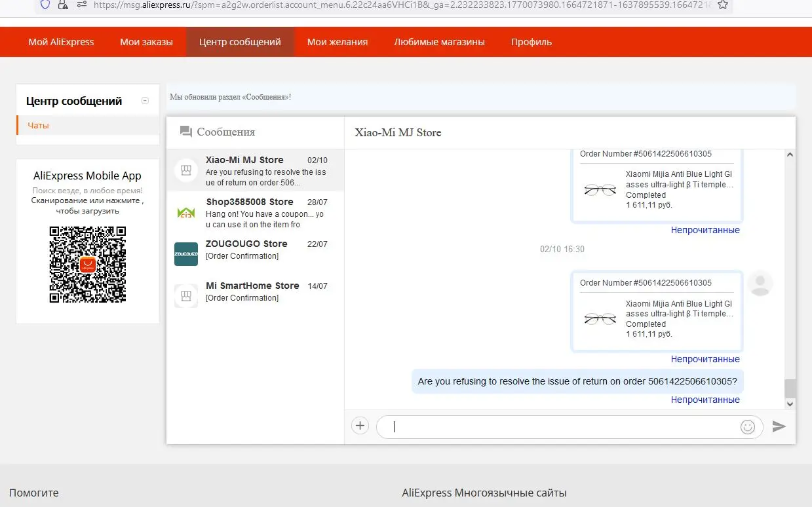
Task: Open the top order card for Xiaomi glasses
Action: pyautogui.click(x=657, y=185)
